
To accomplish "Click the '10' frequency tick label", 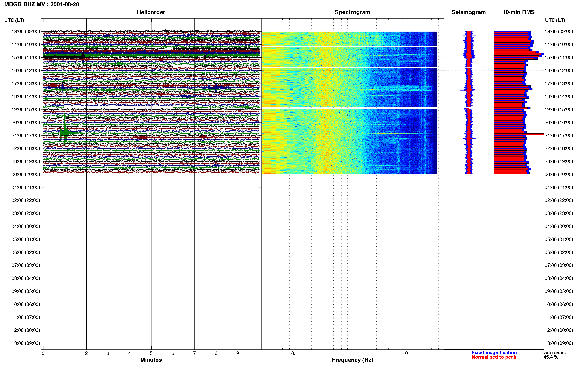I will tap(405, 353).
